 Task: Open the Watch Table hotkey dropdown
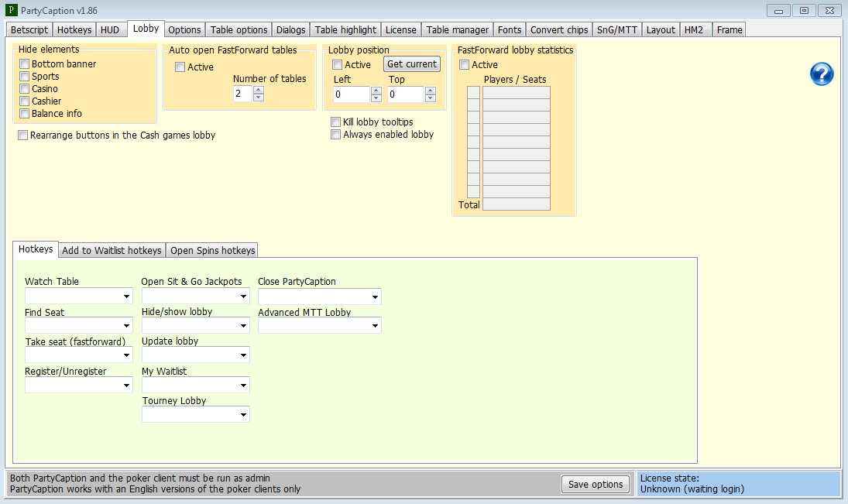coord(126,297)
